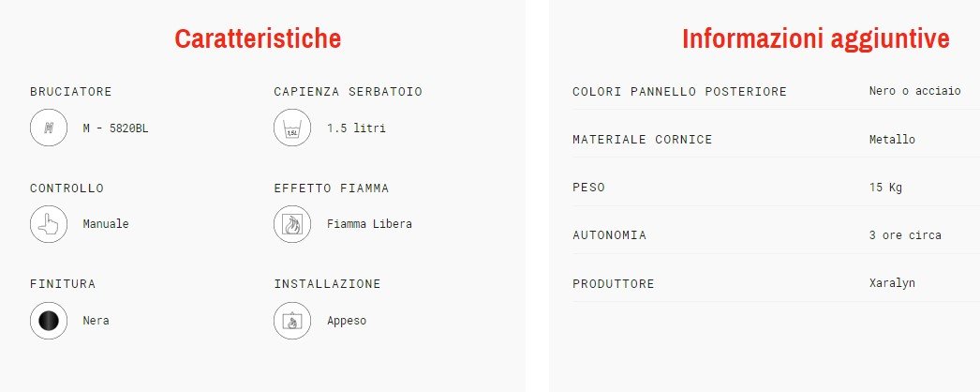Click the Caratteristiche heading

258,38
